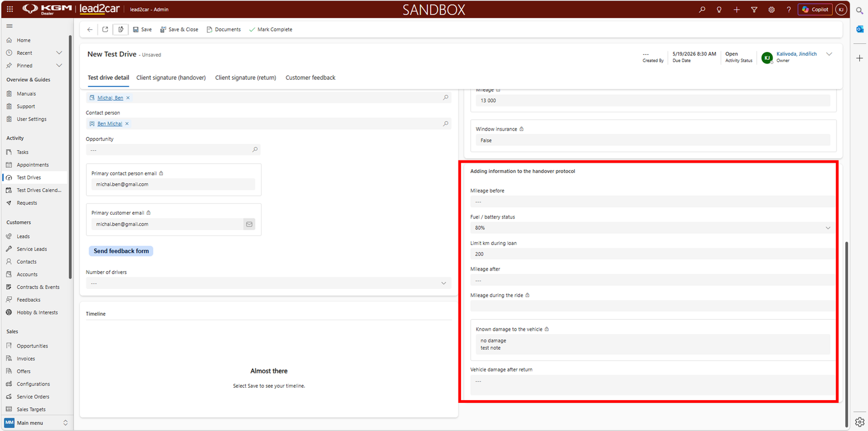The height and width of the screenshot is (431, 868).
Task: Click the Mileage before input field
Action: (x=653, y=202)
